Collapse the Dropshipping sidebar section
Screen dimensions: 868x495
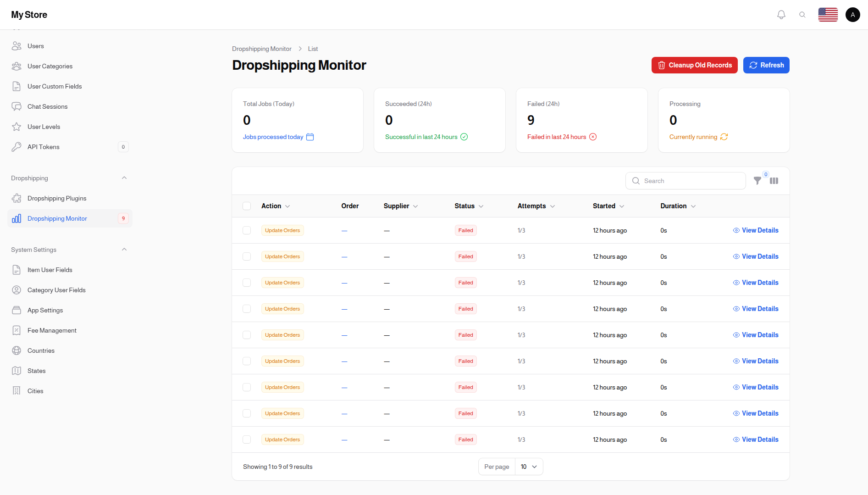coord(124,178)
